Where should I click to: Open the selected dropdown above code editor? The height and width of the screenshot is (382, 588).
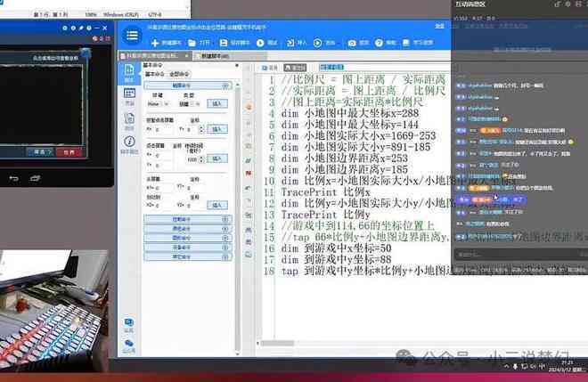point(332,68)
